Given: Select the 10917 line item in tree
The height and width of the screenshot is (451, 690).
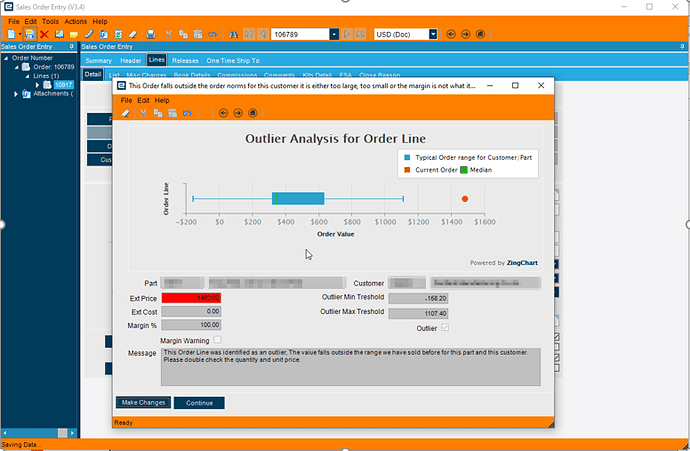Looking at the screenshot, I should pos(63,85).
